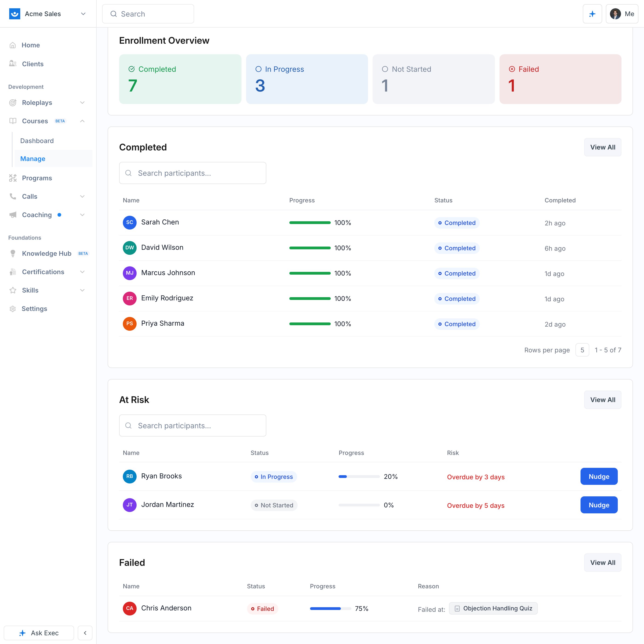This screenshot has height=644, width=644.
Task: Click the '6h ago' completed time
Action: (555, 248)
